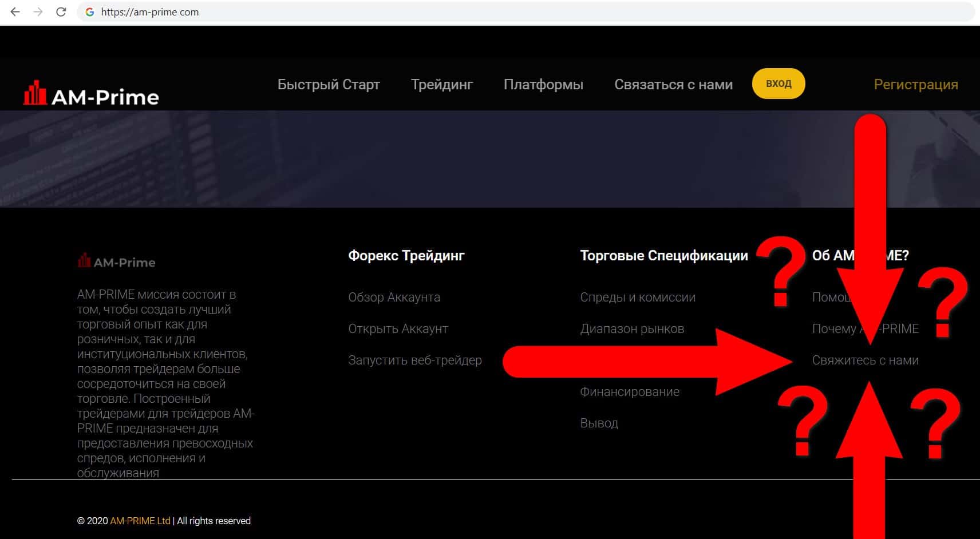Image resolution: width=980 pixels, height=539 pixels.
Task: Open Платформы menu item
Action: pyautogui.click(x=543, y=85)
